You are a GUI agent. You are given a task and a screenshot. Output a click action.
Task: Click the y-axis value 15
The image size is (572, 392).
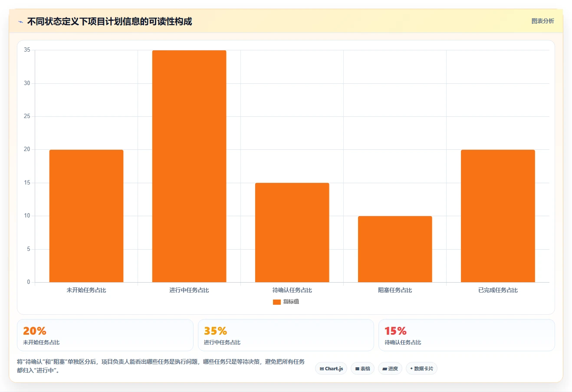pyautogui.click(x=27, y=183)
